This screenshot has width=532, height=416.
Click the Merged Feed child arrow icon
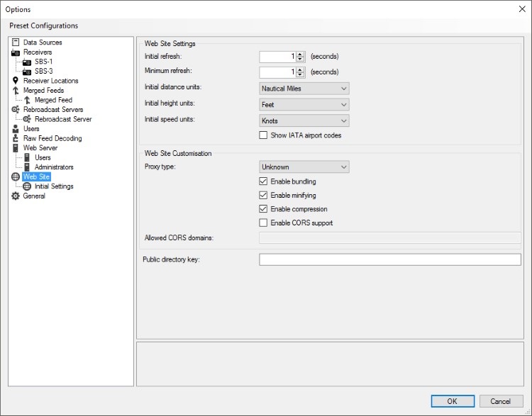pos(27,100)
